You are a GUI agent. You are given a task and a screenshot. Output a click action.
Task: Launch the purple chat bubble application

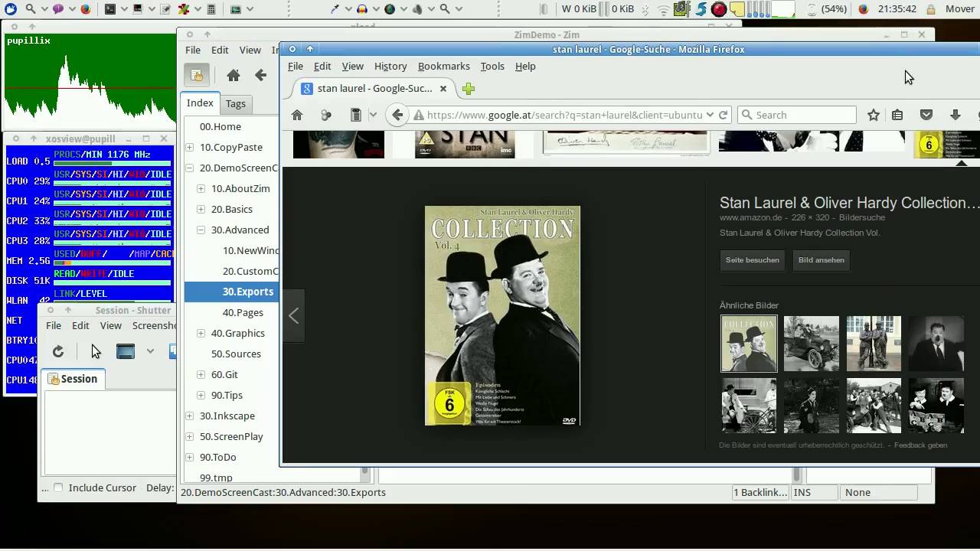tap(58, 9)
